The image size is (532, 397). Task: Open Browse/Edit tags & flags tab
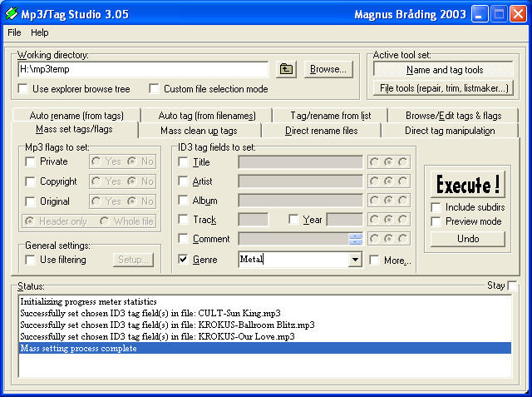tap(453, 116)
